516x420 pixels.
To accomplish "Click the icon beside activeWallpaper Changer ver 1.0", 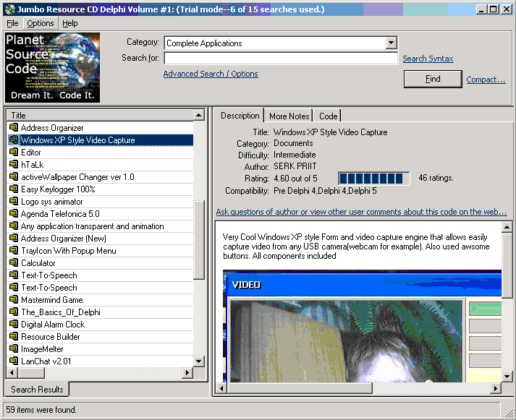I will click(x=14, y=176).
